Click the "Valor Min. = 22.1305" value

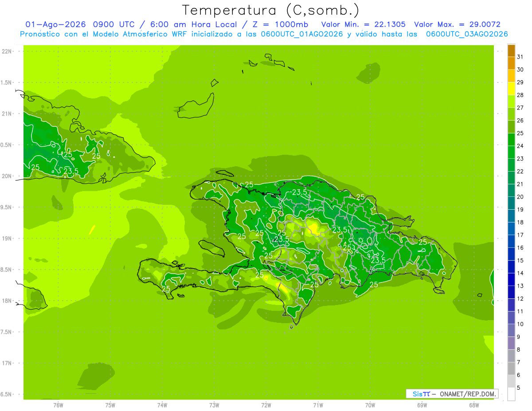[363, 24]
